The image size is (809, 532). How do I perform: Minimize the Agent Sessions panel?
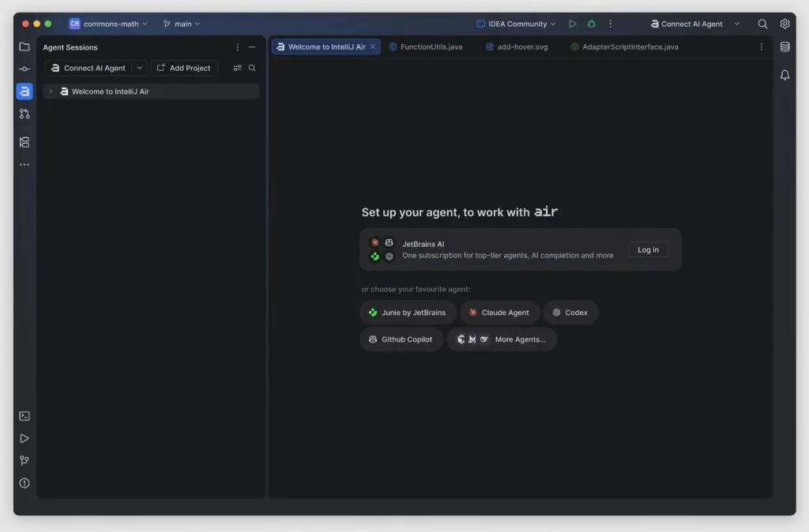pyautogui.click(x=252, y=47)
